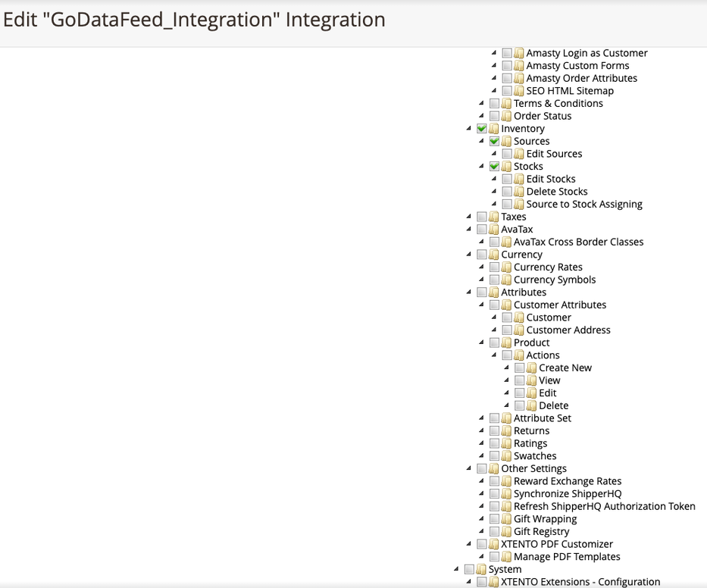This screenshot has width=707, height=588.
Task: Toggle the expander arrow beside Stocks
Action: [x=481, y=167]
